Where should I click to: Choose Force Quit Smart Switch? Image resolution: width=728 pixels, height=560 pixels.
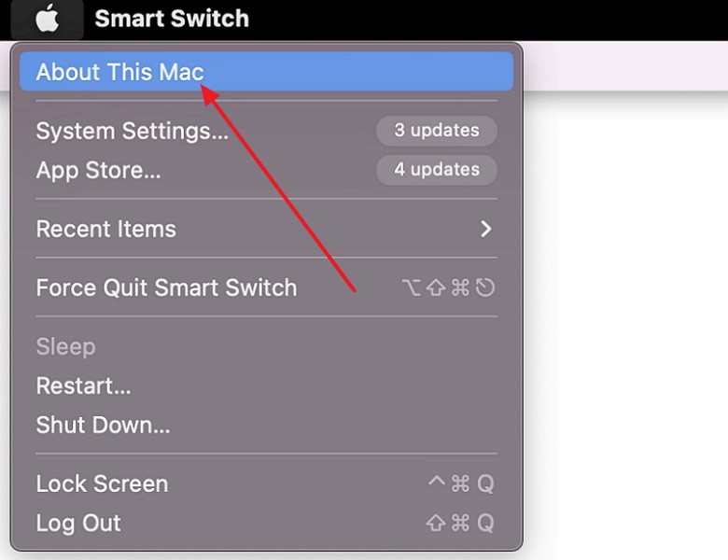coord(267,287)
